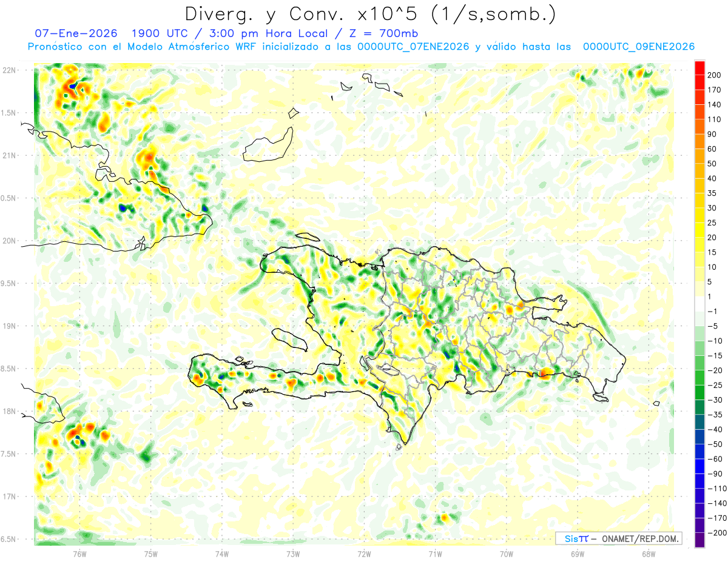Click the "17N" latitude axis label
This screenshot has width=728, height=562.
[x=10, y=497]
